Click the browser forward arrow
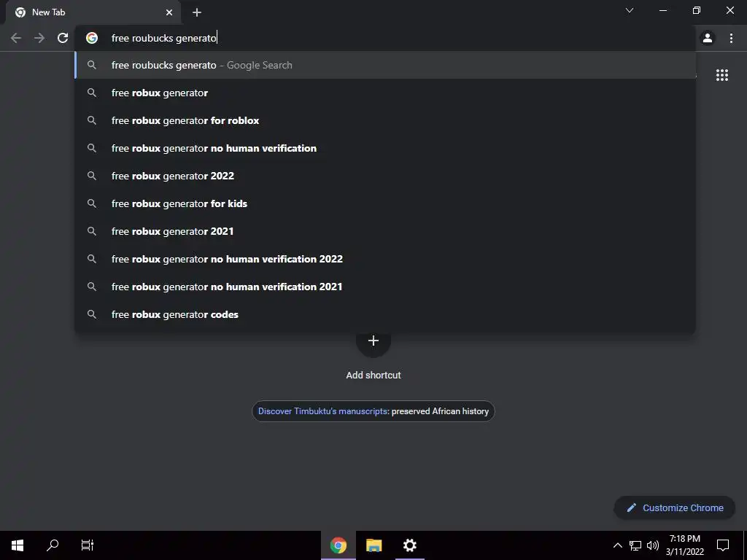The image size is (747, 560). tap(39, 38)
